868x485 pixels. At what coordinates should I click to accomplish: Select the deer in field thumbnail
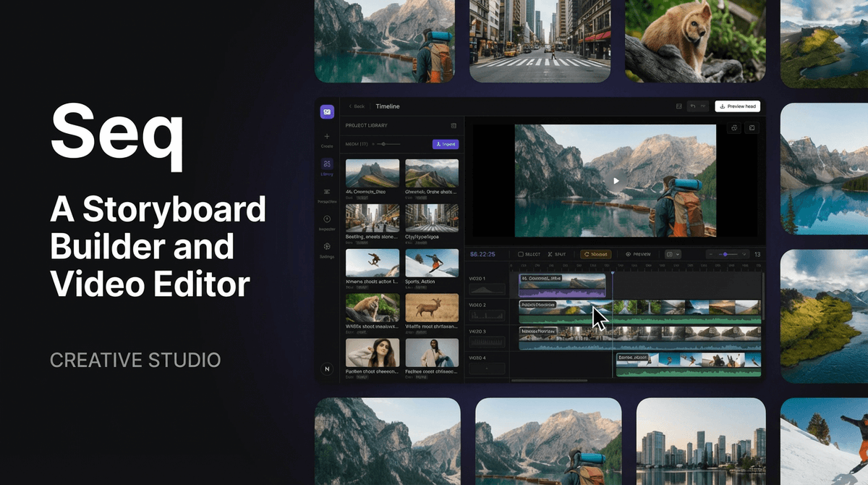click(432, 308)
